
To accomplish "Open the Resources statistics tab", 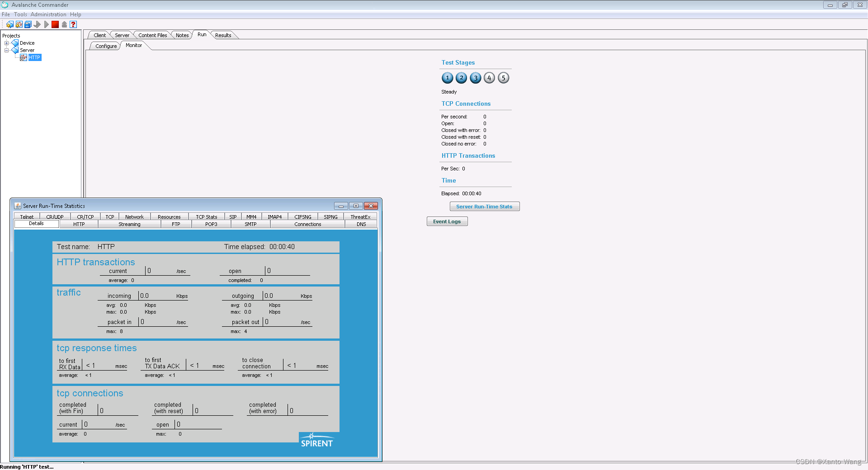I will (169, 217).
